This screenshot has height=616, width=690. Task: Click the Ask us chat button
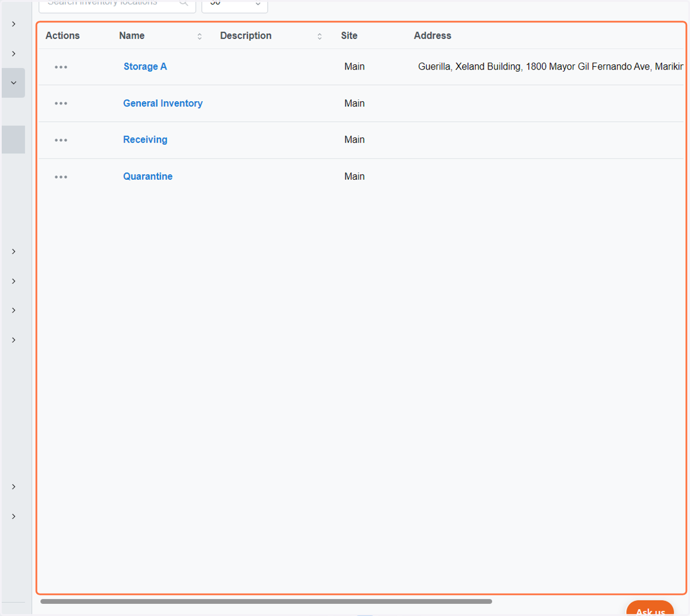click(x=650, y=609)
